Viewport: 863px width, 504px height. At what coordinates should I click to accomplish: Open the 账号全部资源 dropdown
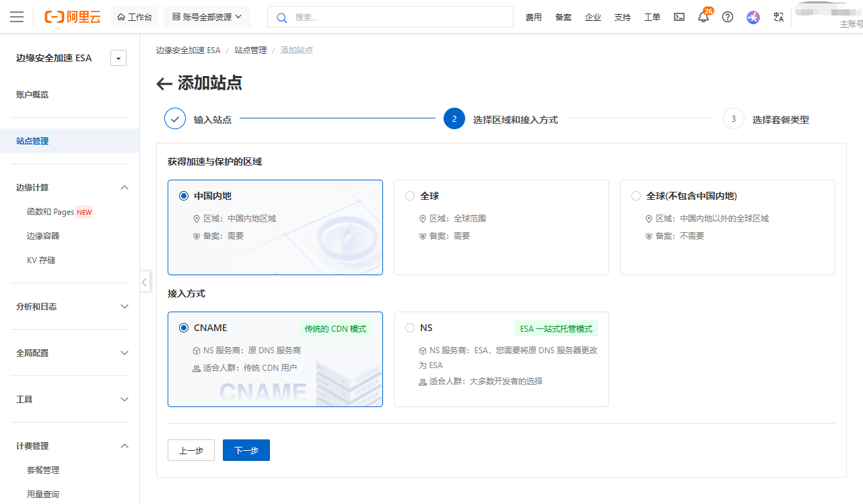(207, 17)
